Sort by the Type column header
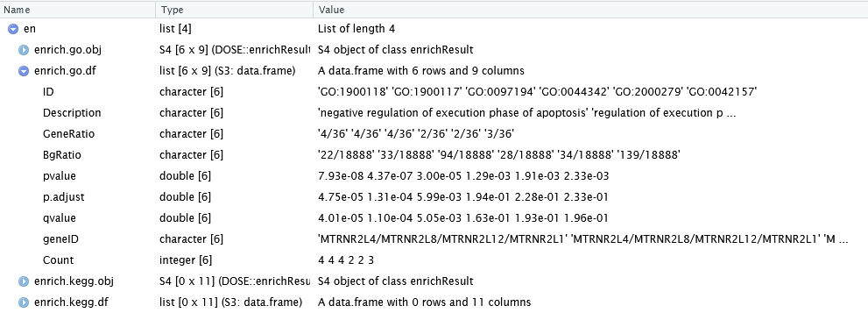 pos(235,10)
